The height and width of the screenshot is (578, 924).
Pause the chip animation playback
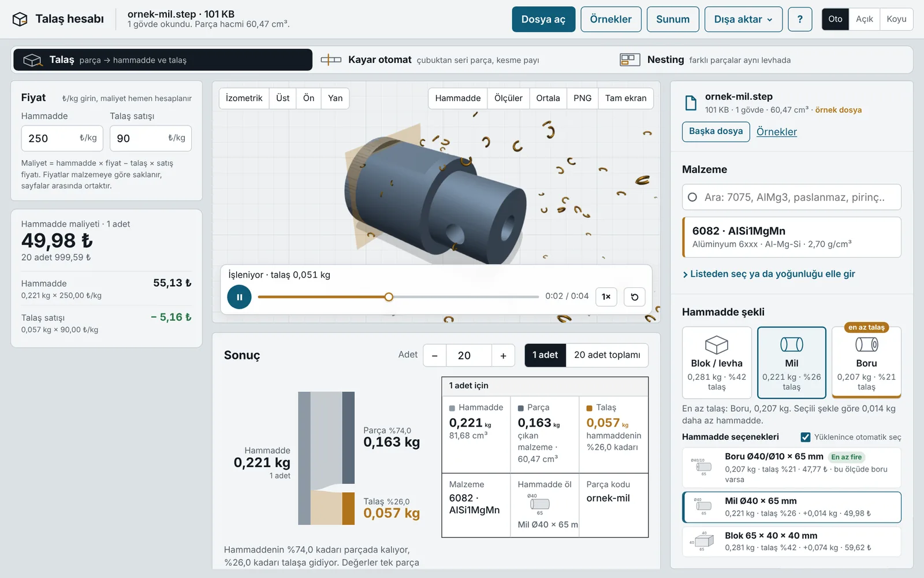point(239,297)
